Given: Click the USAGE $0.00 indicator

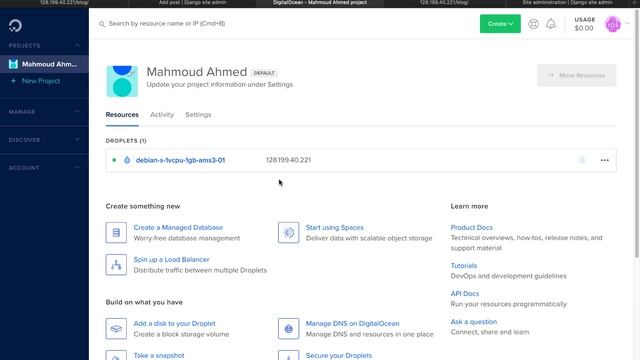Looking at the screenshot, I should 584,24.
